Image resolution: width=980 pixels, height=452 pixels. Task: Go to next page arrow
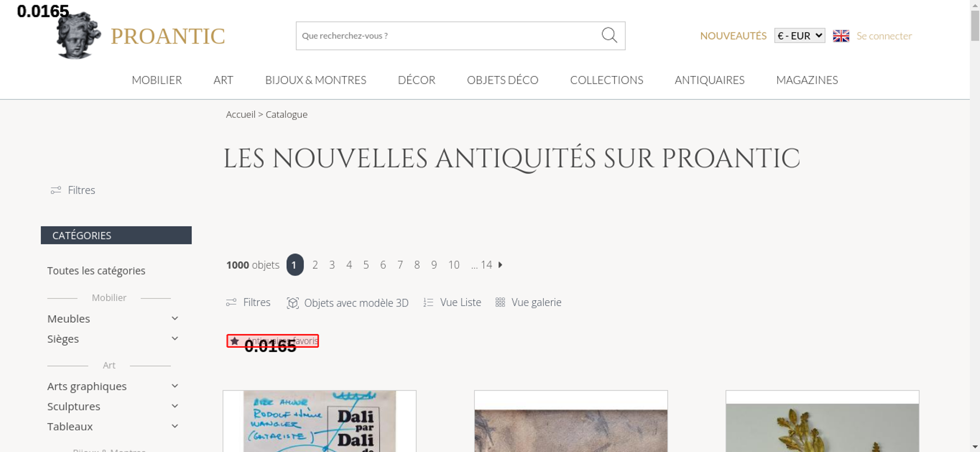500,265
